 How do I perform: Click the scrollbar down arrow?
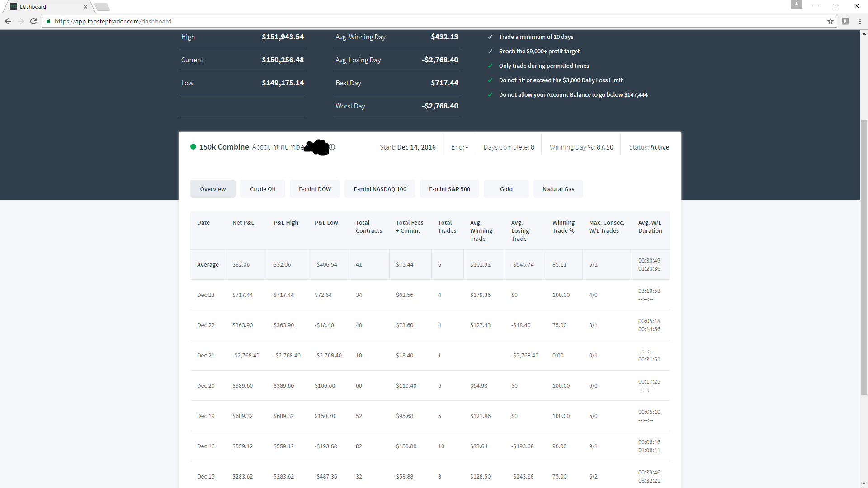pyautogui.click(x=864, y=484)
